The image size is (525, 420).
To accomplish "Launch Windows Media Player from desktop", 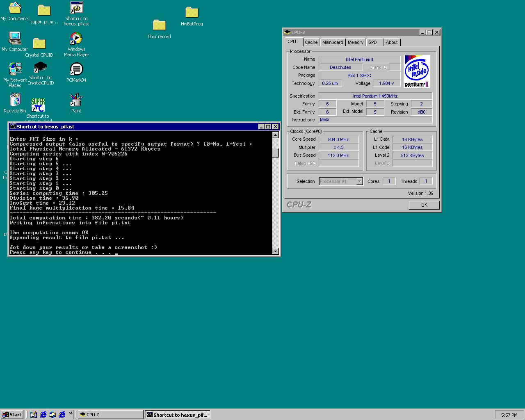I will (76, 44).
